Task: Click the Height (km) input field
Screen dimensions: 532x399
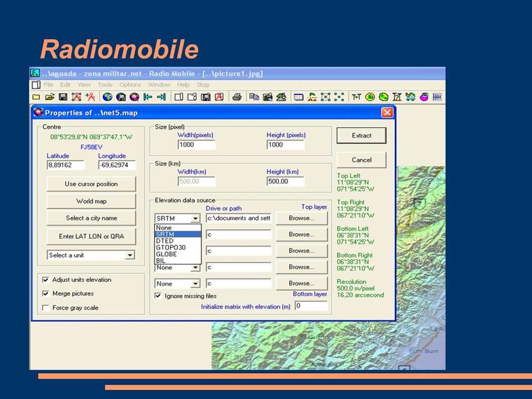Action: coord(285,181)
